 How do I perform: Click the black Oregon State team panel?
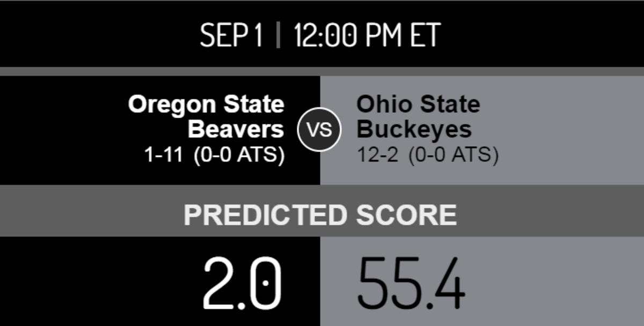pos(160,130)
